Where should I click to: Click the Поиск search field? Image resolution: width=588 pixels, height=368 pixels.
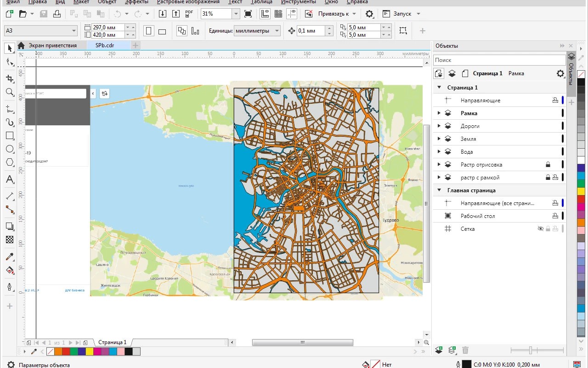499,60
